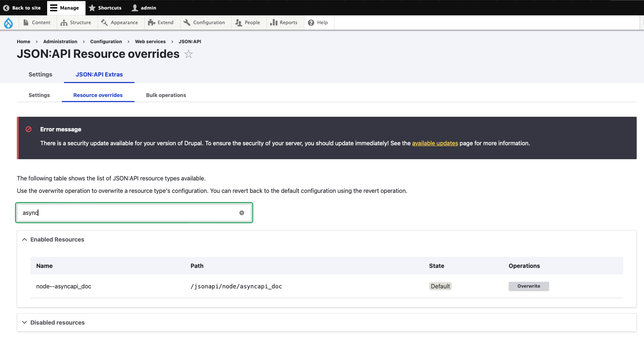
Task: Open the admin user account menu
Action: (144, 8)
